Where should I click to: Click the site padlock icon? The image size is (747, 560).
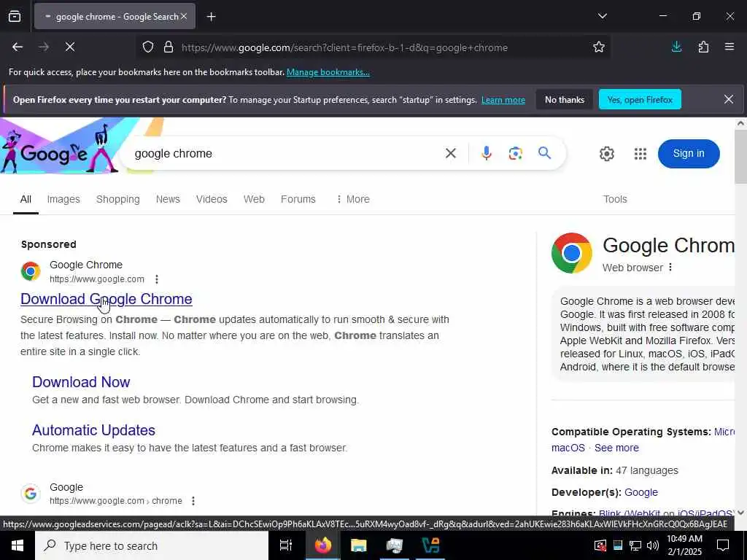coord(169,47)
